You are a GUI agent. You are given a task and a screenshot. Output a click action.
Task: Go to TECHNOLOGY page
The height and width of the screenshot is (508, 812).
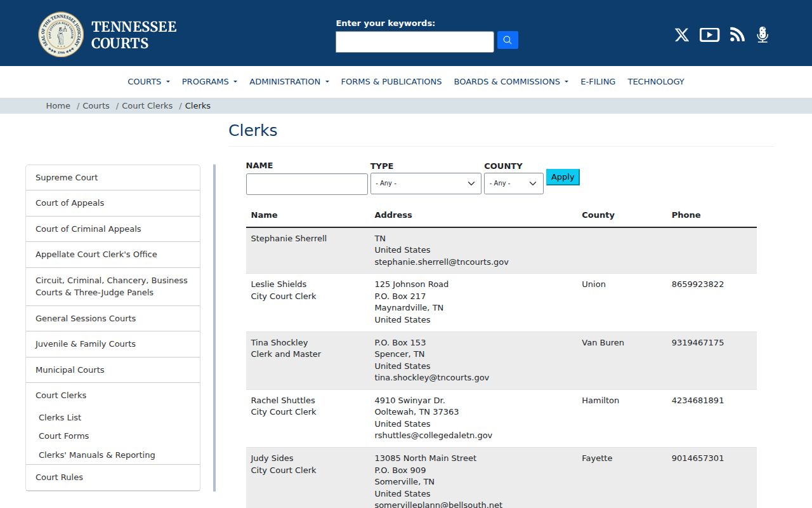pyautogui.click(x=656, y=81)
